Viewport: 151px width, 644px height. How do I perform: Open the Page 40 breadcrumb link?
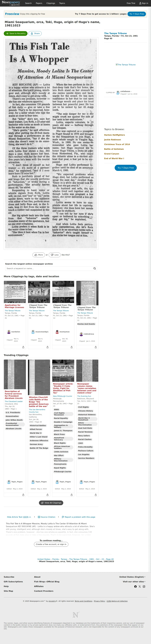tap(110, 559)
